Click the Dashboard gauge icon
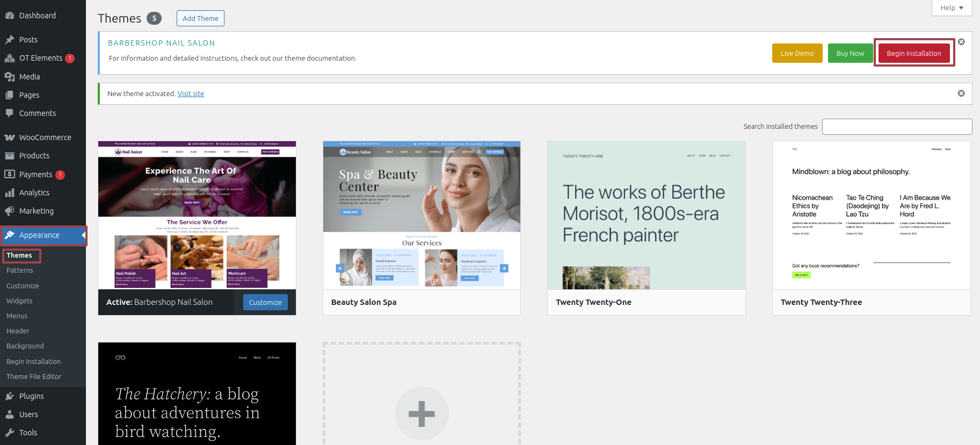The height and width of the screenshot is (445, 980). (10, 16)
